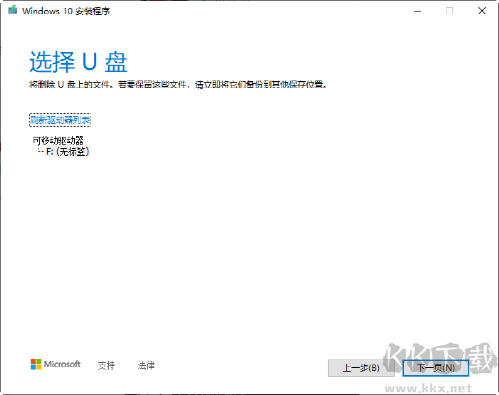Open the 法律 legal link

[146, 366]
